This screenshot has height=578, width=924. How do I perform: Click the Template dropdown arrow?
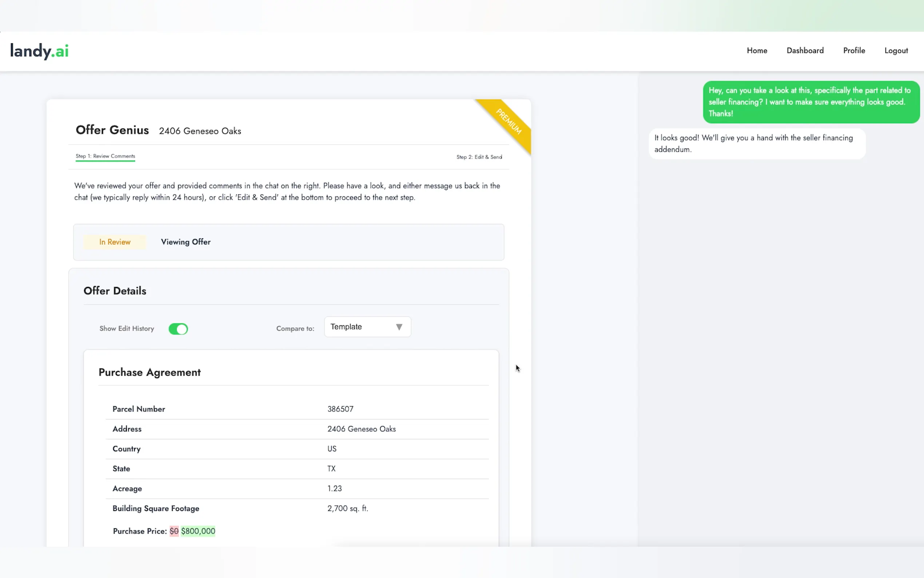click(399, 327)
